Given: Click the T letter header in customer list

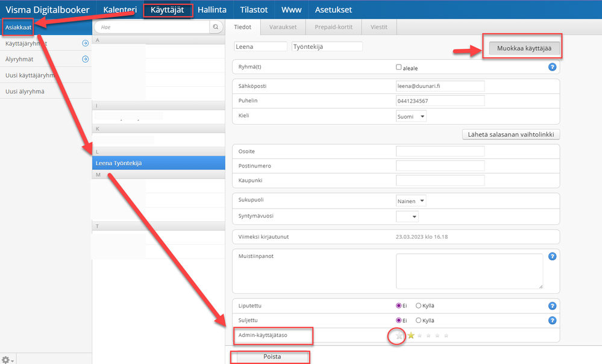Looking at the screenshot, I should click(158, 226).
